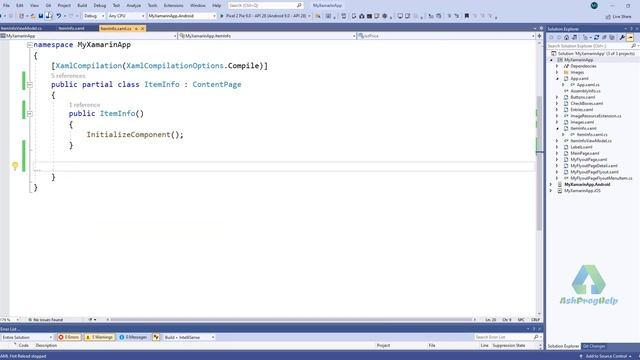Collapse the ItemInfo constructor code block
This screenshot has height=360, width=640.
tap(30, 113)
